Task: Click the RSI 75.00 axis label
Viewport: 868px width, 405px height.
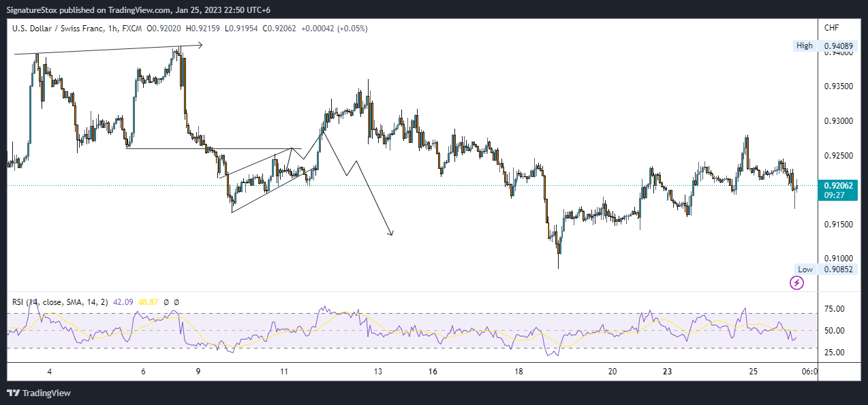Action: pos(834,309)
